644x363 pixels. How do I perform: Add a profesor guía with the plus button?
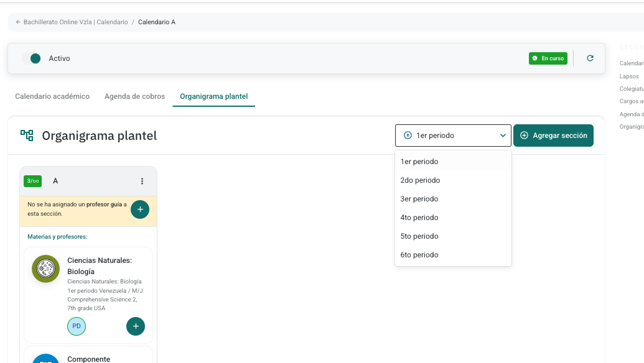pyautogui.click(x=140, y=209)
